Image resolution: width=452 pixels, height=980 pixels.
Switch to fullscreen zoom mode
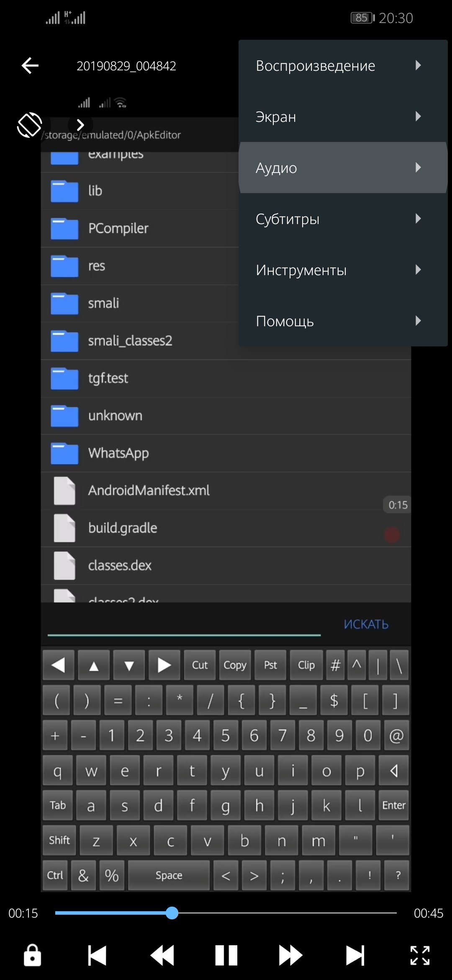coord(420,955)
